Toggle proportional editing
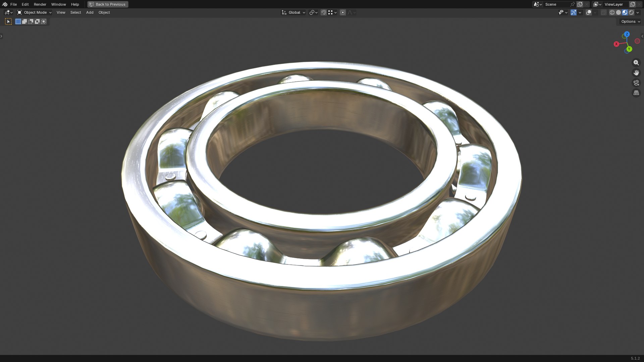Screen dimensions: 644x362 tap(343, 12)
